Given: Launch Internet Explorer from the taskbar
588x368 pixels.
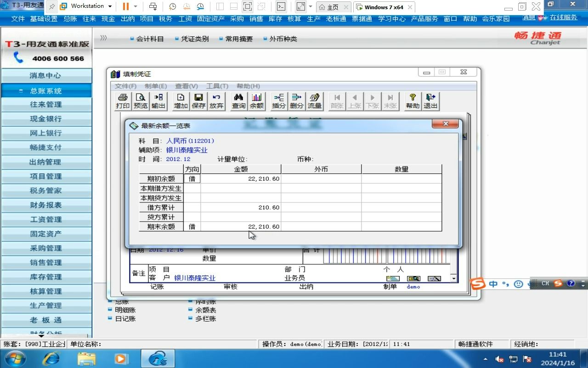Looking at the screenshot, I should 51,358.
